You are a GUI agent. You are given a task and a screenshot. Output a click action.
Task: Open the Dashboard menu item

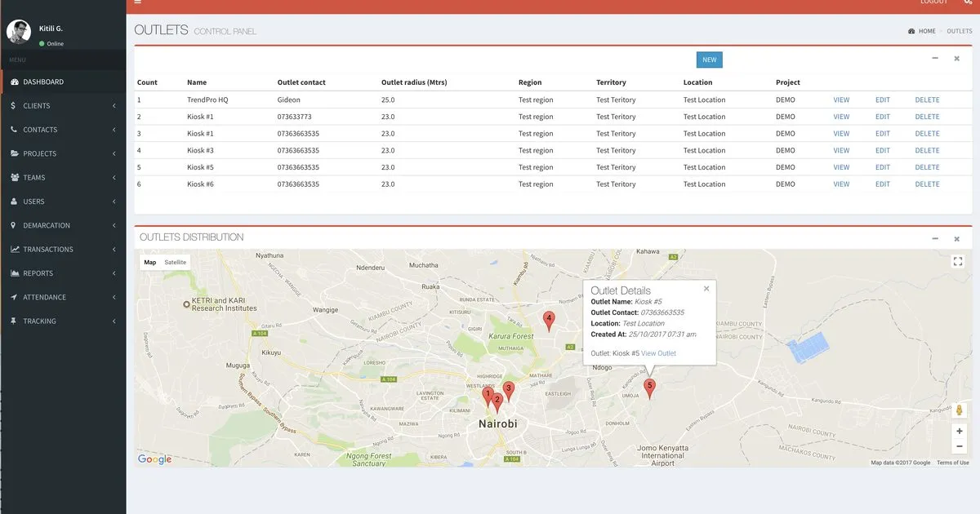pyautogui.click(x=63, y=82)
